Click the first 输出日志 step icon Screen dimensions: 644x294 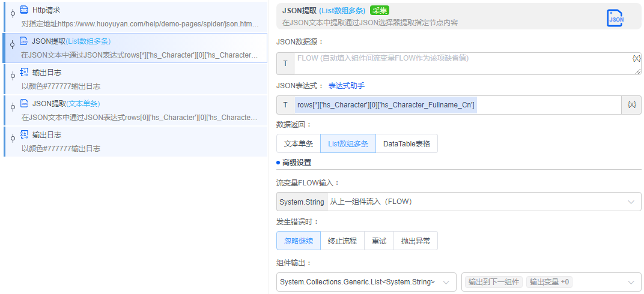click(24, 72)
